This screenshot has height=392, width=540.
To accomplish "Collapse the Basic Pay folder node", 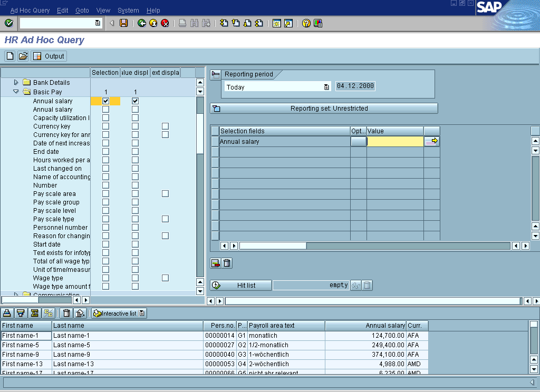I will [16, 92].
